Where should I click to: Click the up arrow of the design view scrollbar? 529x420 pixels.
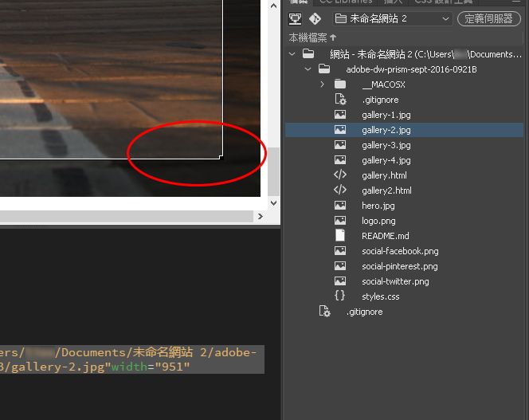(273, 6)
